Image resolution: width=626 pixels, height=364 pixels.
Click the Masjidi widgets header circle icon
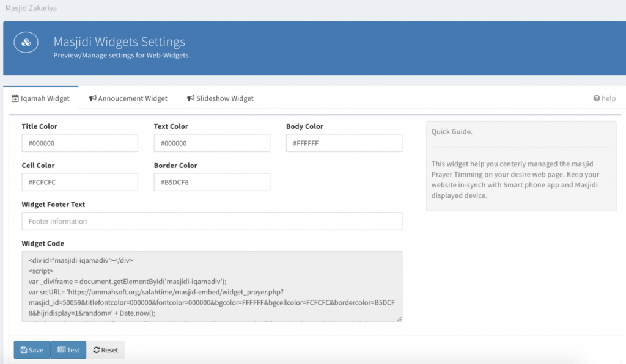click(26, 42)
